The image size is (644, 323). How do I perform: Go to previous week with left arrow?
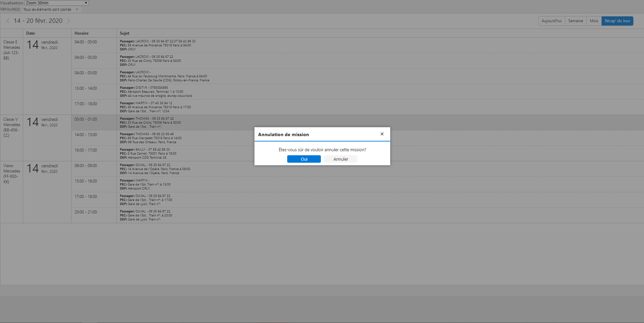click(8, 21)
